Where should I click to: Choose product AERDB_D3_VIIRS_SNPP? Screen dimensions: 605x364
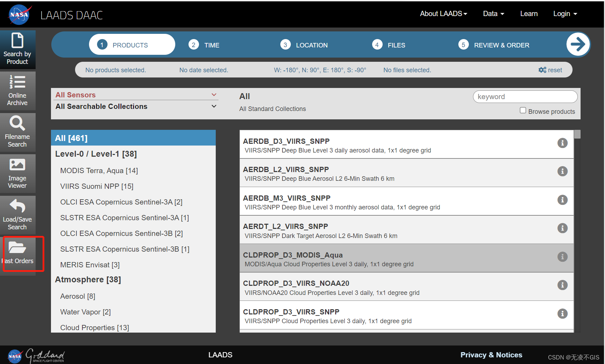tap(407, 144)
